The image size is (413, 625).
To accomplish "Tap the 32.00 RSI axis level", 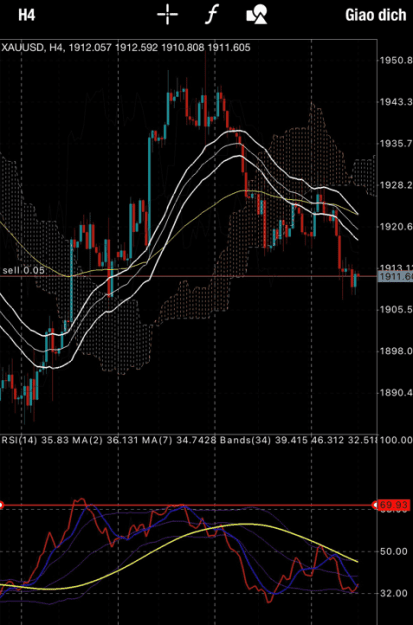I will (x=394, y=594).
